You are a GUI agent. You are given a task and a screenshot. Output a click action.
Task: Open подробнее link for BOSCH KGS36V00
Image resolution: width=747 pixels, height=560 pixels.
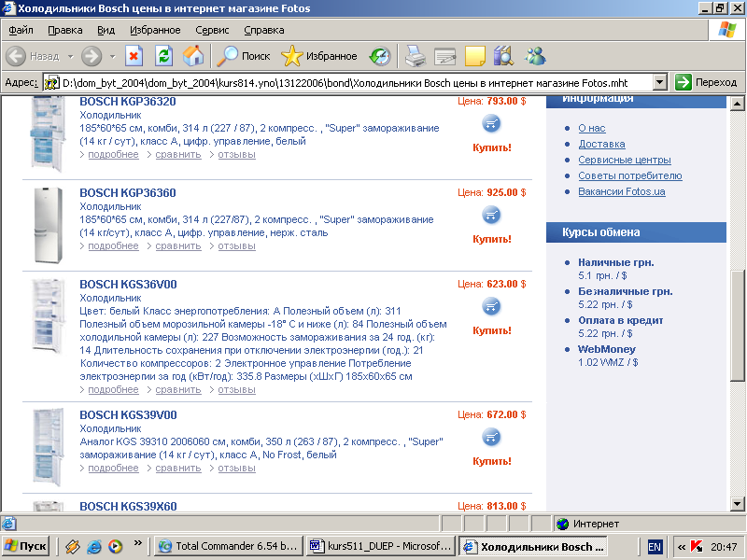tap(113, 389)
